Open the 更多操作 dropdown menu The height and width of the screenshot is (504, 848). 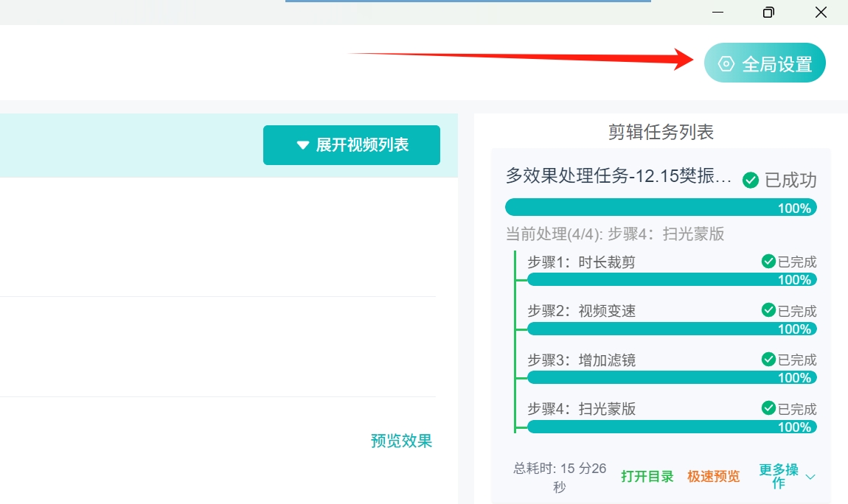778,477
